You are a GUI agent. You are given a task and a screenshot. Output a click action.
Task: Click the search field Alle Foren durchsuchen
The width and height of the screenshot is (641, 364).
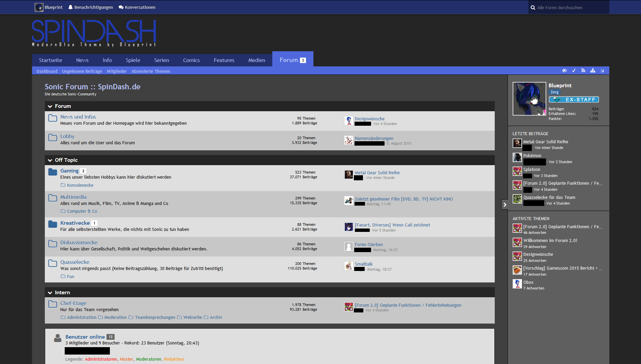(569, 7)
